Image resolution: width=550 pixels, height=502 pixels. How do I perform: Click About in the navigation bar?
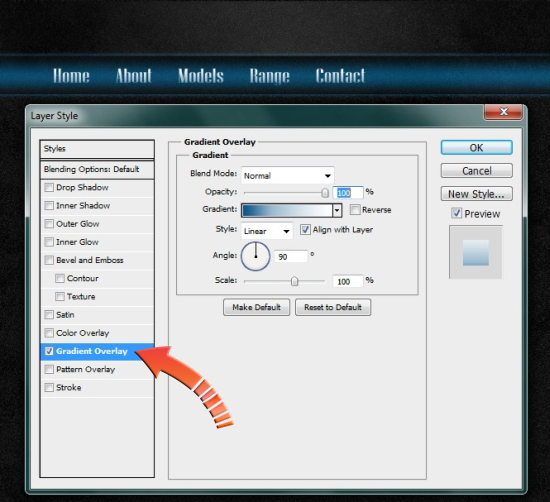134,76
